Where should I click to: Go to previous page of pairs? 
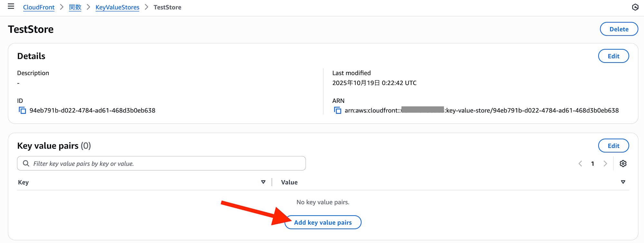click(x=580, y=164)
